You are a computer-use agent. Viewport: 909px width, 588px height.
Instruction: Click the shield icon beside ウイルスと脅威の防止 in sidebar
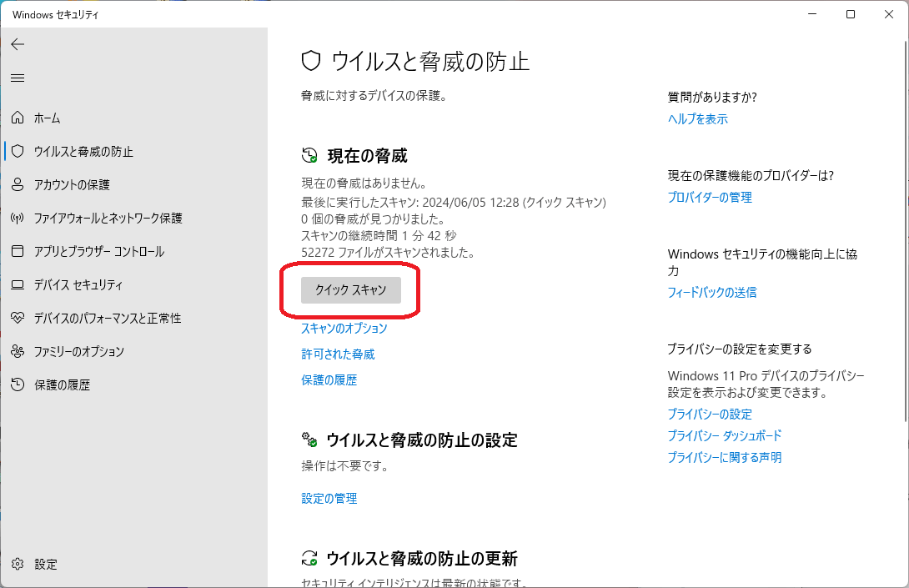(x=18, y=151)
